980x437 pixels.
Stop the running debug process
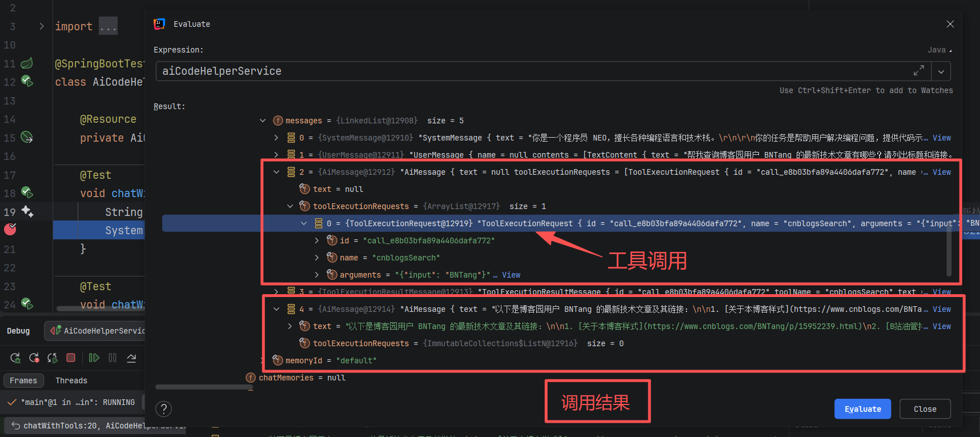71,358
